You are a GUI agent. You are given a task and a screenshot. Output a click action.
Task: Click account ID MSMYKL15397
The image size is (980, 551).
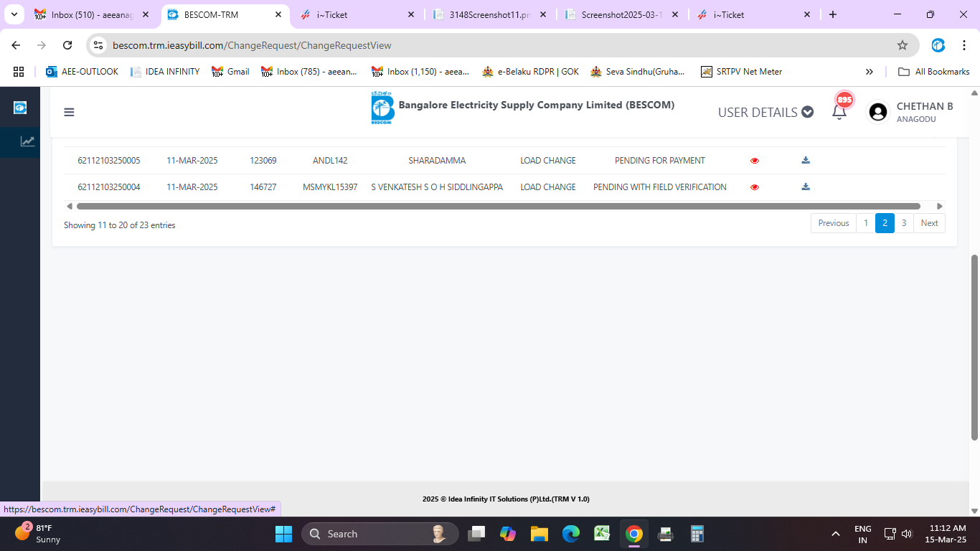click(330, 187)
